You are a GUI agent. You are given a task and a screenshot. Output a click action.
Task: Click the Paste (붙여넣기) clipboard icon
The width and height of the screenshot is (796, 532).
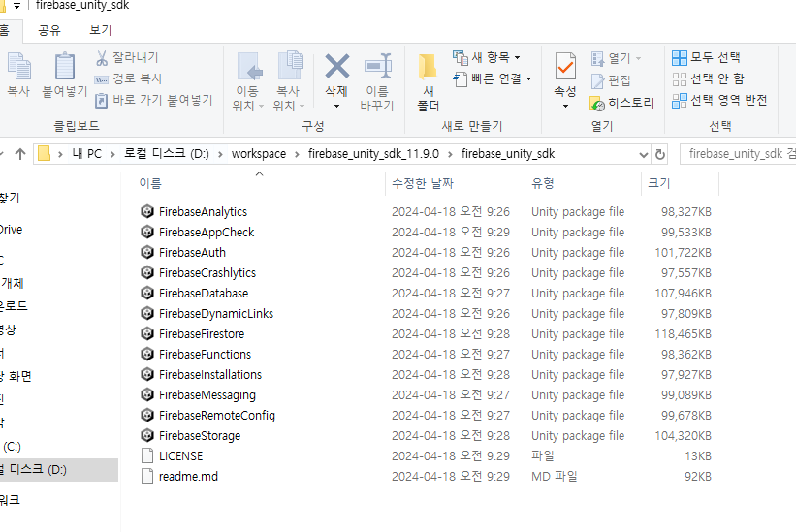(x=65, y=66)
